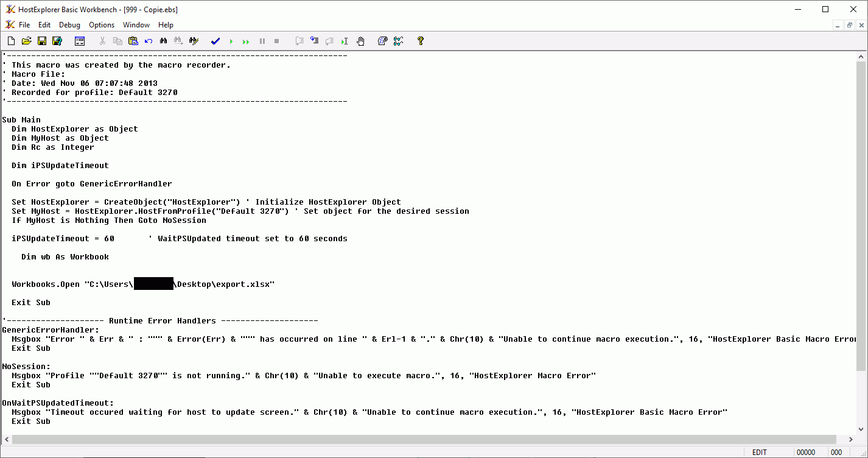Open help with the yellow question mark
The width and height of the screenshot is (868, 458).
click(x=420, y=41)
